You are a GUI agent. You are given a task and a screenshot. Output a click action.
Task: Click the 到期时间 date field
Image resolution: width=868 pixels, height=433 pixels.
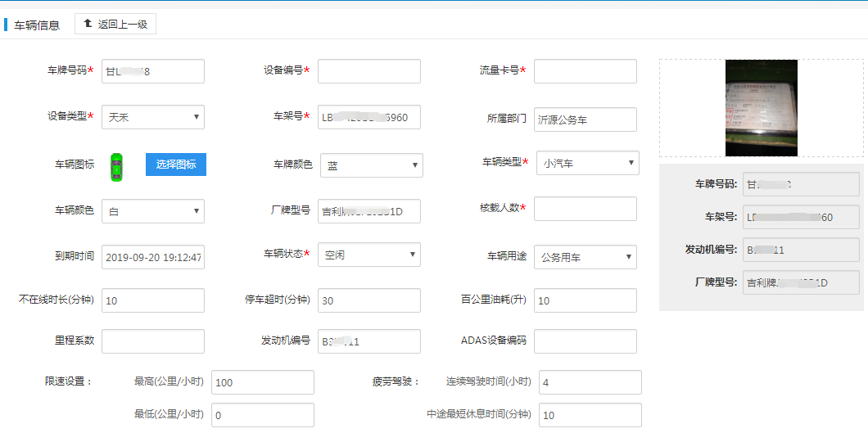click(153, 257)
